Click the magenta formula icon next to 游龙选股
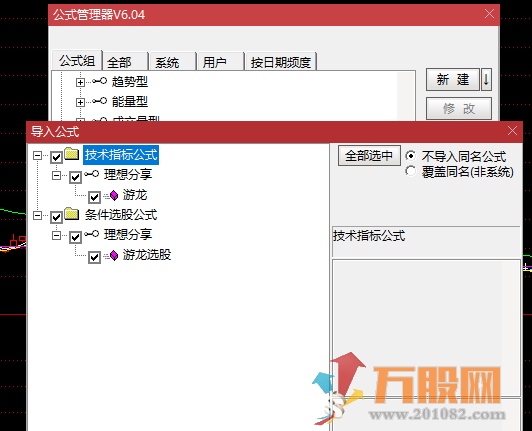Viewport: 532px width, 431px height. point(114,255)
